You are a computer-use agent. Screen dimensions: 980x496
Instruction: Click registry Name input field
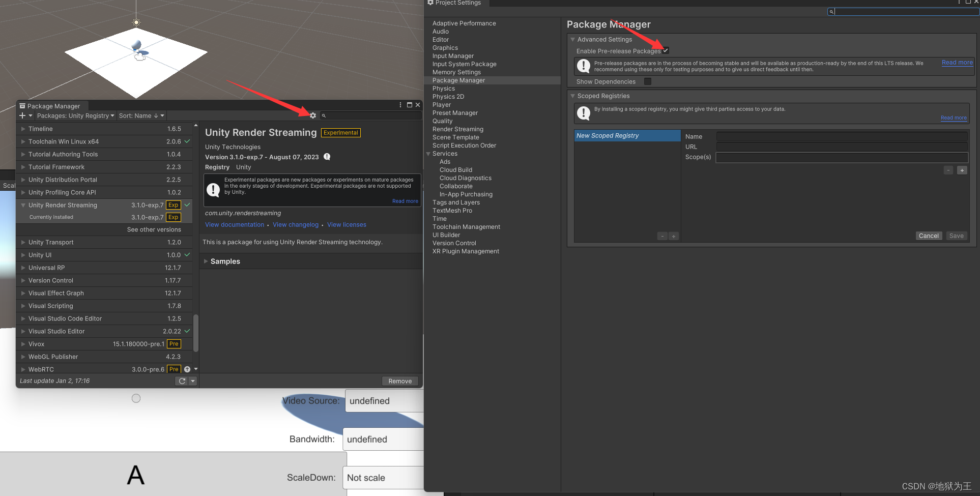coord(842,136)
